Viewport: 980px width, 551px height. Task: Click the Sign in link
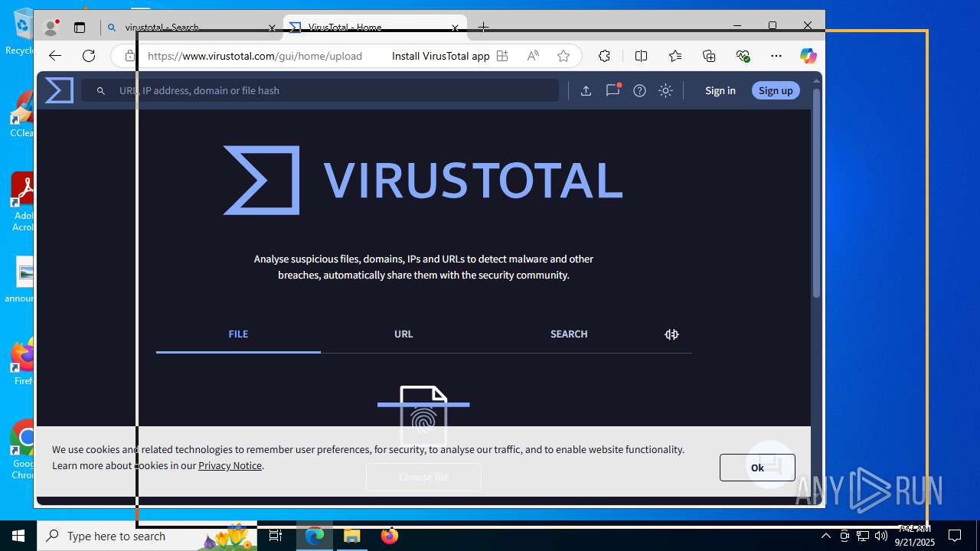click(720, 90)
